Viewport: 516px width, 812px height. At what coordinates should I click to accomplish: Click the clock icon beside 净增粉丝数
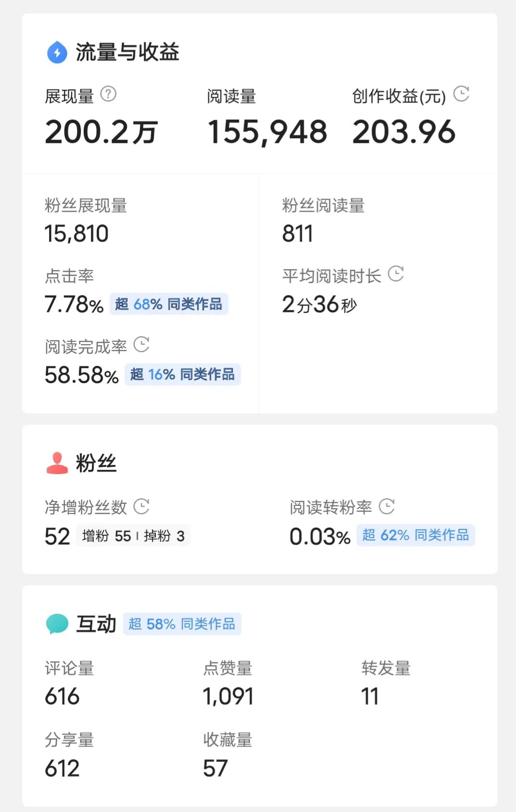pyautogui.click(x=141, y=506)
